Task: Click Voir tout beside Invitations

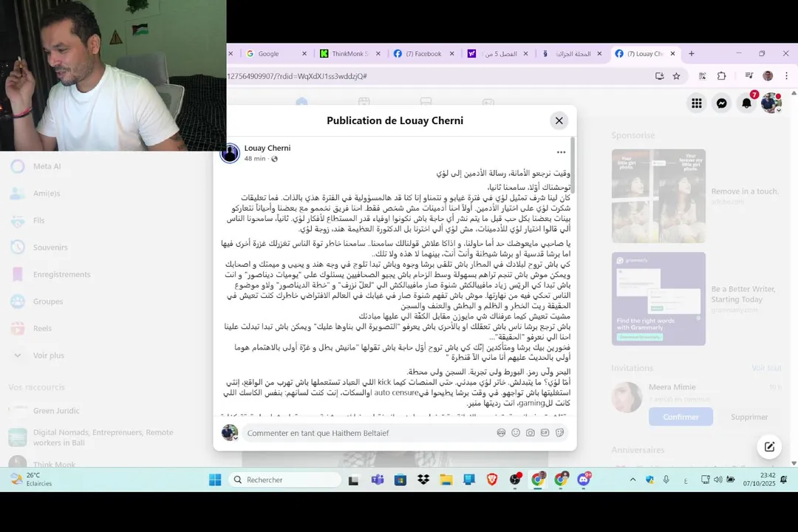Action: pyautogui.click(x=766, y=367)
